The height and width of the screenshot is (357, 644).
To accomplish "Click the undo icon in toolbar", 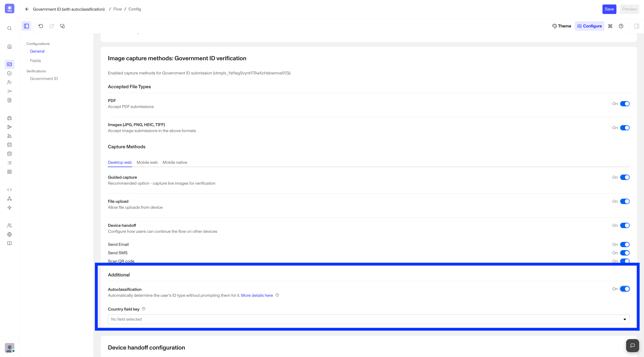I will click(41, 26).
